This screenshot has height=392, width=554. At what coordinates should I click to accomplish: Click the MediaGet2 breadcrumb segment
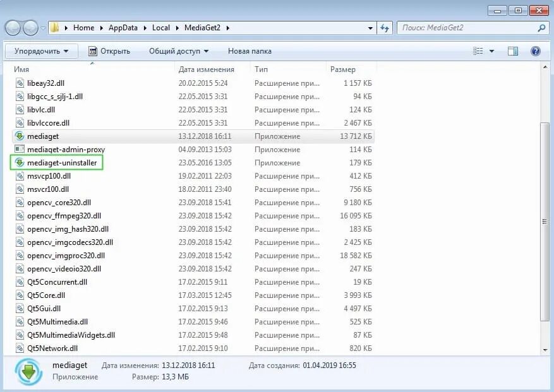(202, 28)
